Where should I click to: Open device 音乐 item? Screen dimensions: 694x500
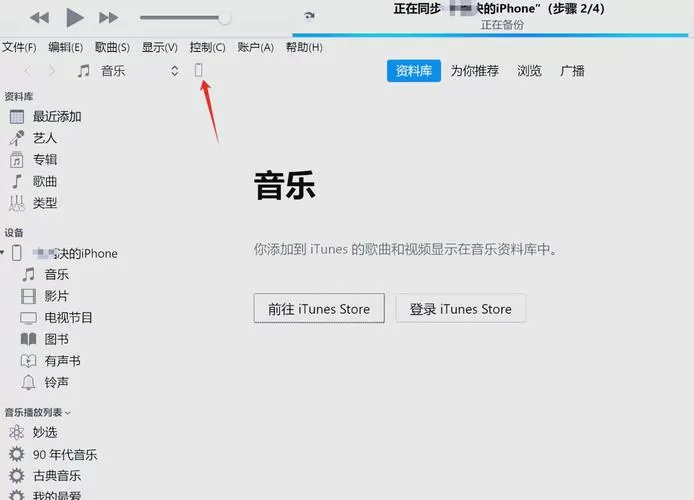(45, 274)
